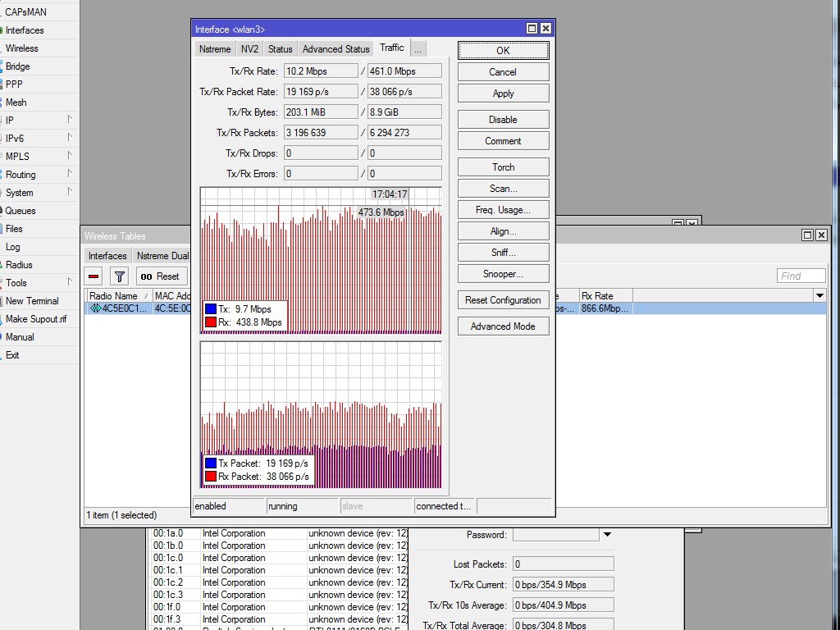
Task: Click the Comment button
Action: pyautogui.click(x=503, y=141)
